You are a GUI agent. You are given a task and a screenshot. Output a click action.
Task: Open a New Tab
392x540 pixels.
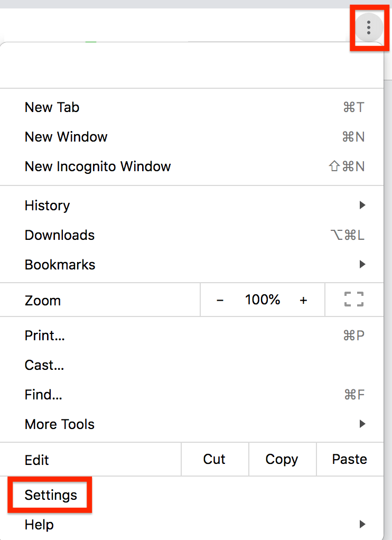click(x=52, y=107)
